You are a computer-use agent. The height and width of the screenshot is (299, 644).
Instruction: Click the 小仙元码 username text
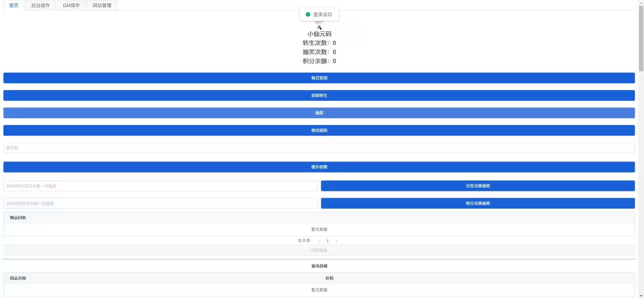[319, 34]
